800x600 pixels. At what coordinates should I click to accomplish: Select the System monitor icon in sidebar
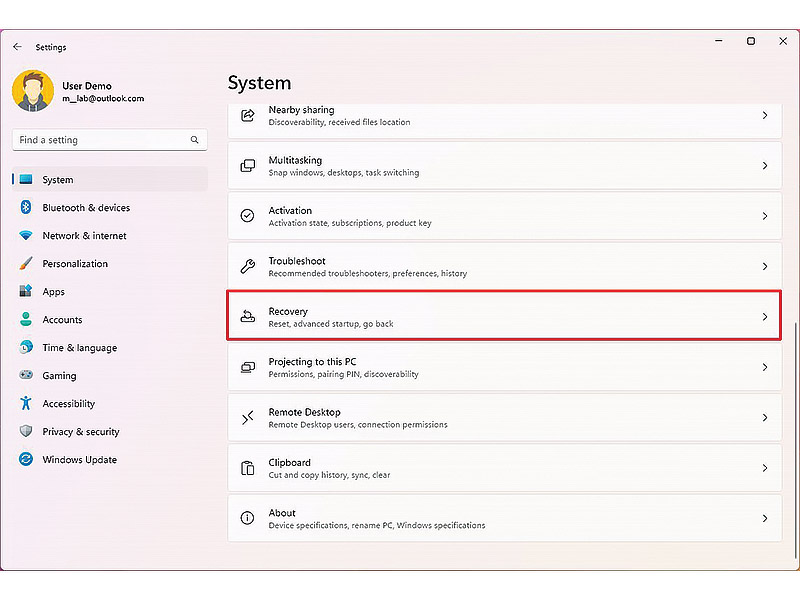[26, 180]
